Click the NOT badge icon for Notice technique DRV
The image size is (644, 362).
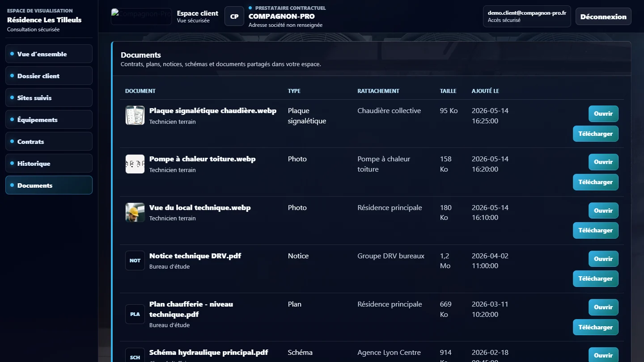click(x=135, y=261)
